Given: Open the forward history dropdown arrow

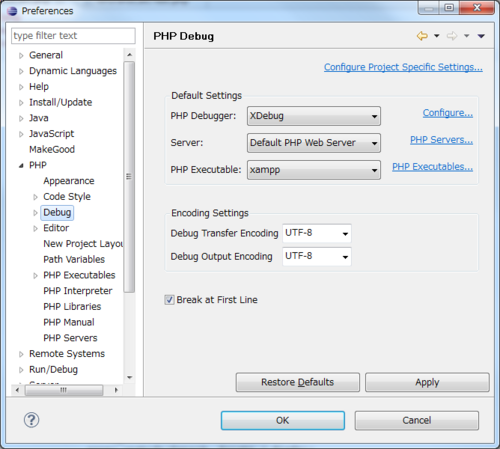Looking at the screenshot, I should click(x=467, y=36).
